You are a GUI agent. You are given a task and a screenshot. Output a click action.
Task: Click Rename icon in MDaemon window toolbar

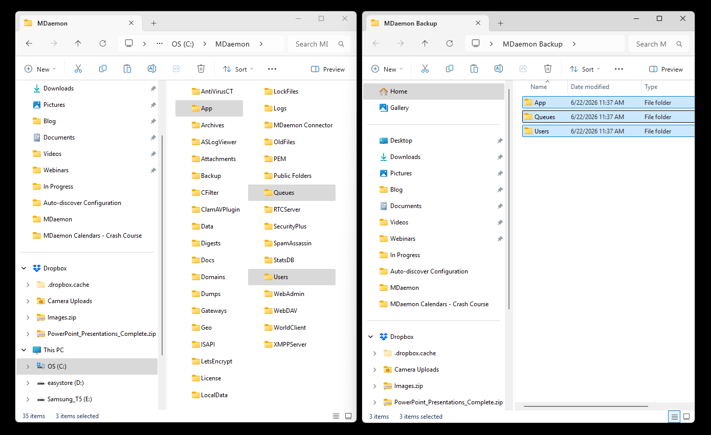click(152, 69)
